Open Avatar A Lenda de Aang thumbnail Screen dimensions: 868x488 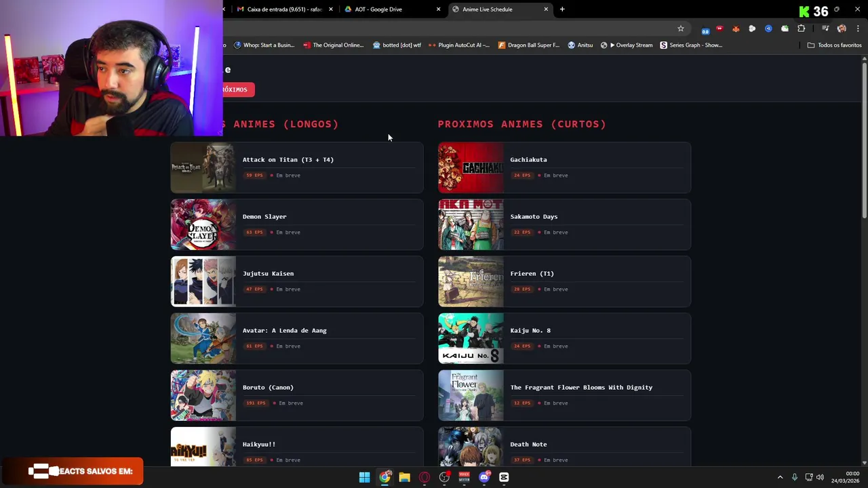coord(203,338)
